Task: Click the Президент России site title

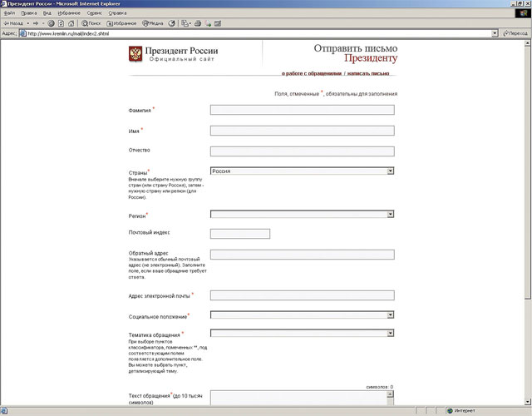Action: click(181, 51)
